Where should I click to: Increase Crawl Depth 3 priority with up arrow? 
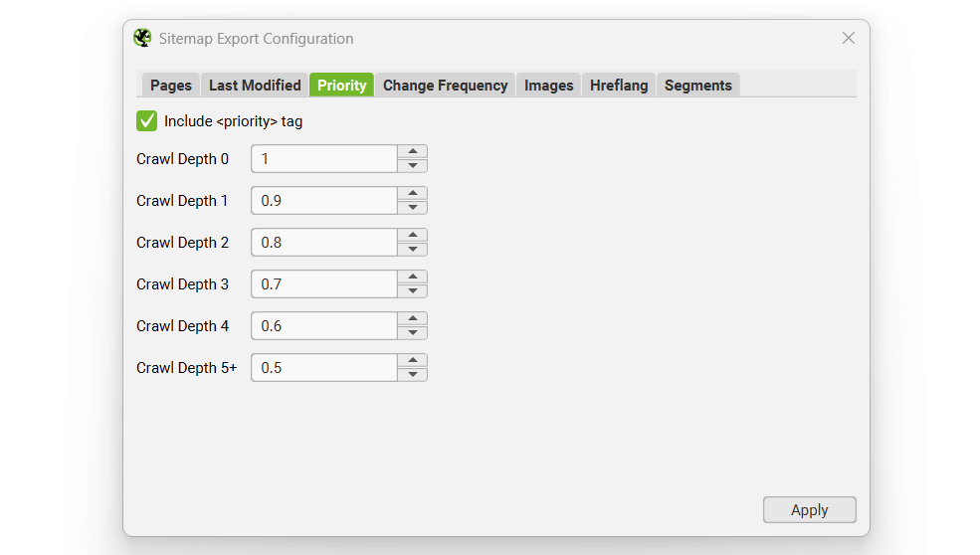(x=413, y=277)
